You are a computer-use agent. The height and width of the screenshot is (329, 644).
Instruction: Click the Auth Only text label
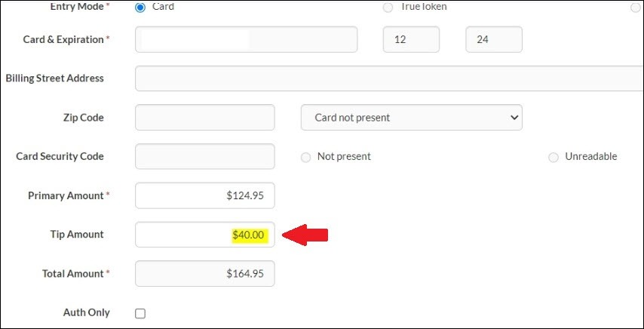[x=86, y=312]
